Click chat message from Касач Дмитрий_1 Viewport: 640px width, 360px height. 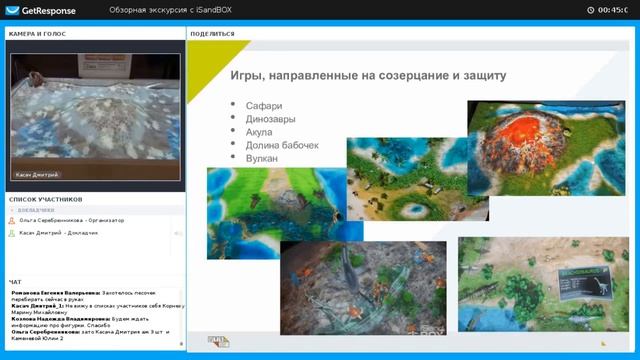98,309
